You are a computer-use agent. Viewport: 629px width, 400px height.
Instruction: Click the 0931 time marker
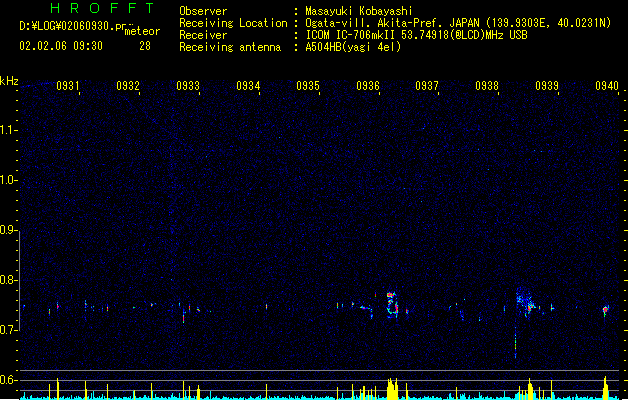click(x=67, y=86)
